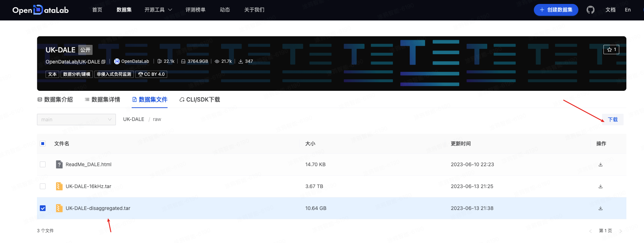Copy the OpenDataLab/UK-DALE path icon
This screenshot has height=243, width=644.
(103, 62)
